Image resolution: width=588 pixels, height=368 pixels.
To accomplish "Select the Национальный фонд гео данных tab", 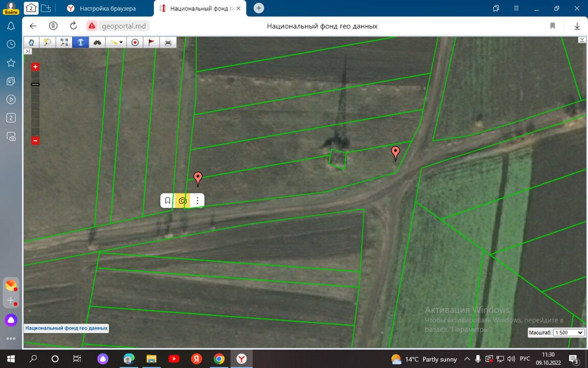I will pyautogui.click(x=199, y=8).
